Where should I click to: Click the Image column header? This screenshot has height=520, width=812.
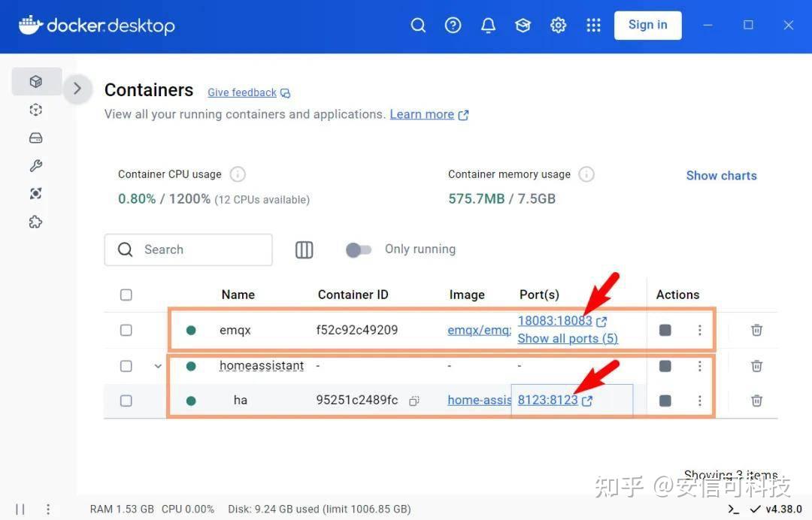click(467, 295)
